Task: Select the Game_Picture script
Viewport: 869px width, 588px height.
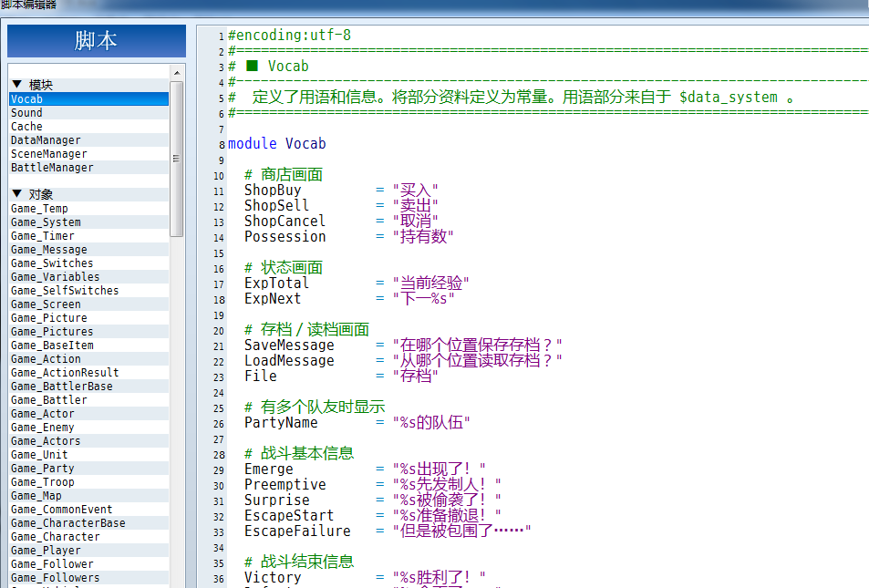Action: pos(89,317)
